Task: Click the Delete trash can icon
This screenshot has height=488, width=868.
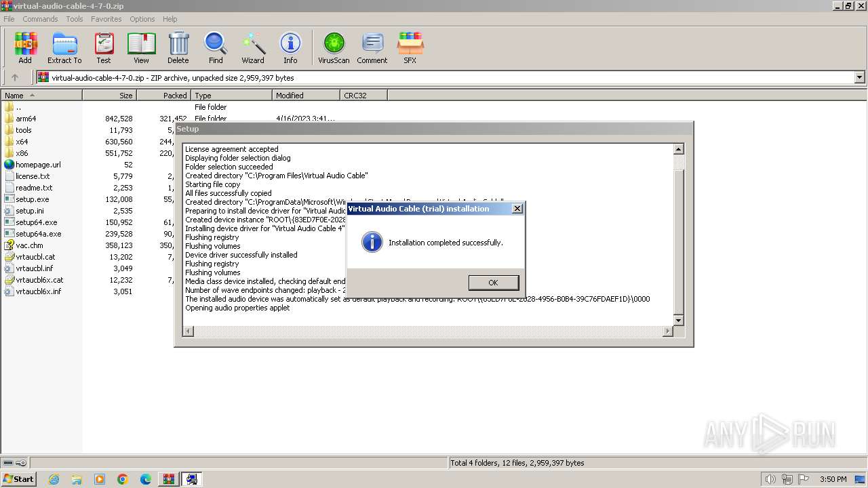Action: (x=178, y=47)
